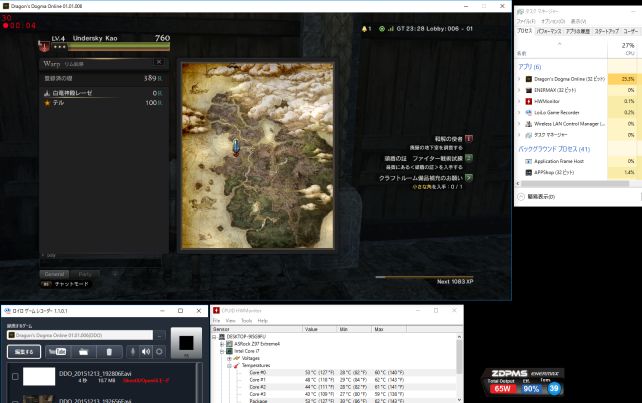Open the settings gear icon in LoiLo recorder
The height and width of the screenshot is (403, 642).
click(159, 351)
